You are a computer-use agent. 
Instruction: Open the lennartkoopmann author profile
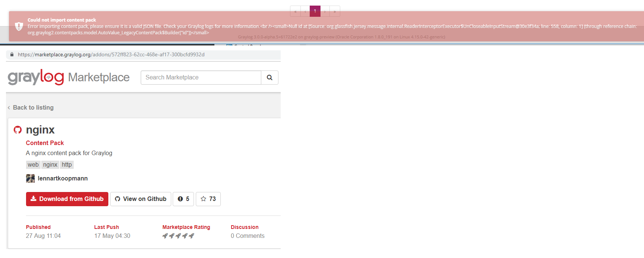click(x=63, y=178)
